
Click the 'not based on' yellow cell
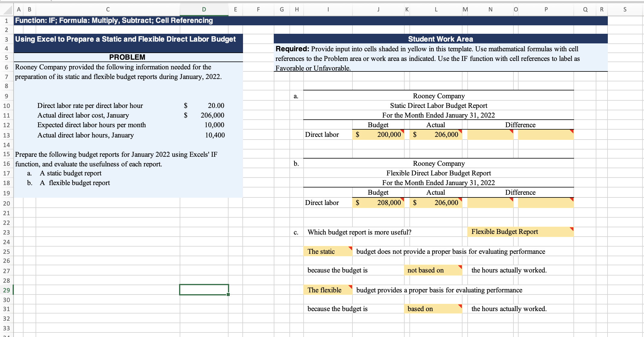433,270
